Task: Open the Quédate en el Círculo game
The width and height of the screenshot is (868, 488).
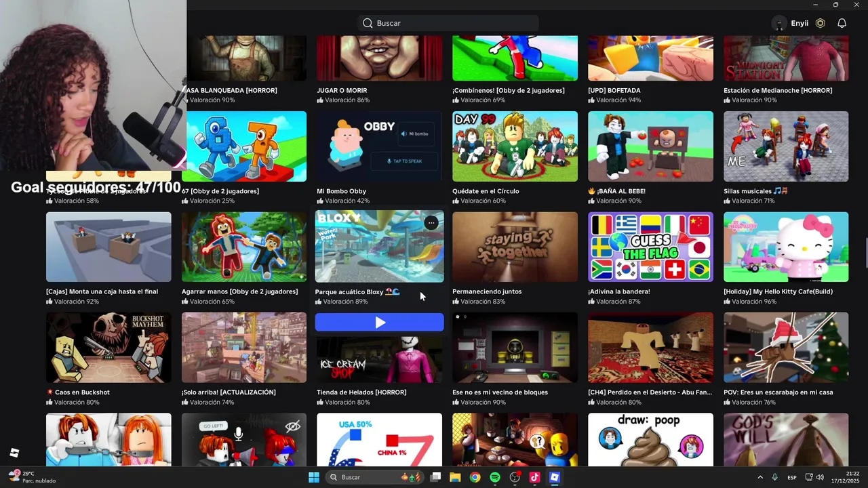Action: (515, 146)
